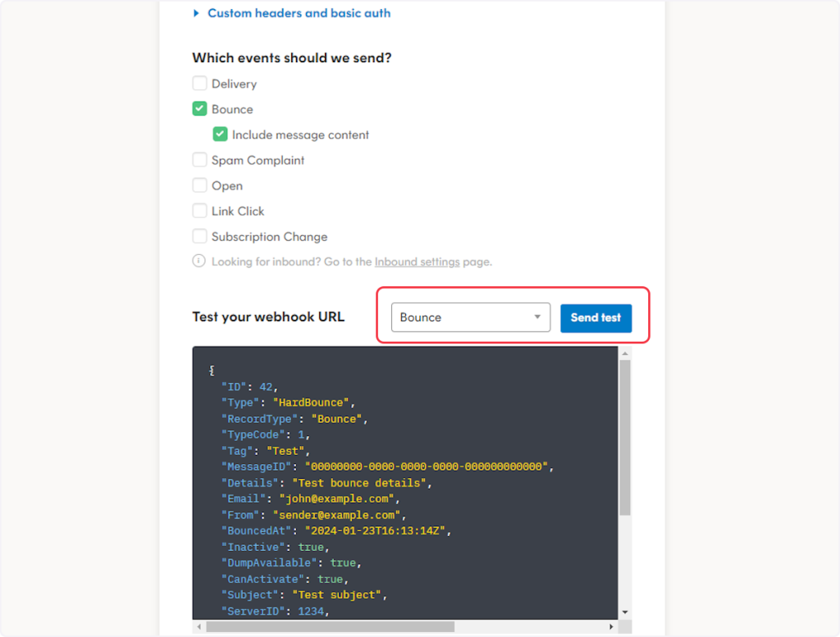The image size is (840, 637).
Task: Uncheck the Bounce event checkbox
Action: [199, 109]
